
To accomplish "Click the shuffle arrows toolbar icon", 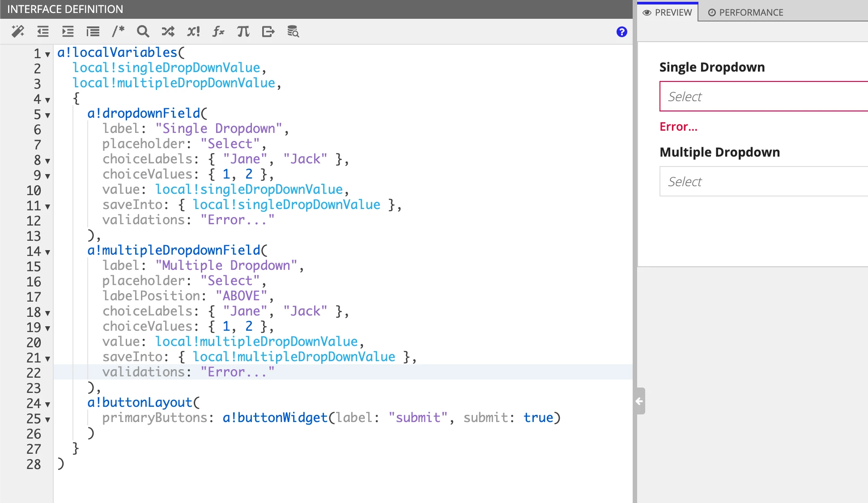I will click(168, 31).
